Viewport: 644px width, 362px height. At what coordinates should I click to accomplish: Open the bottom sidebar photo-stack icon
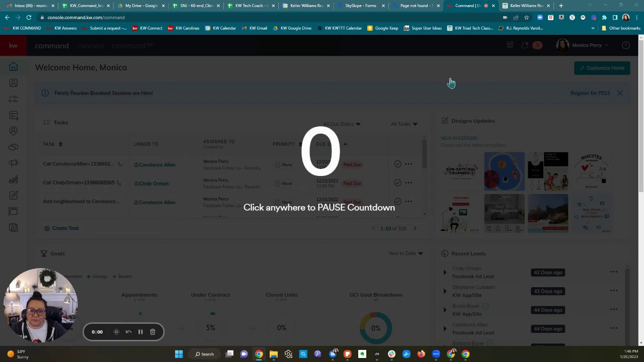click(x=14, y=228)
